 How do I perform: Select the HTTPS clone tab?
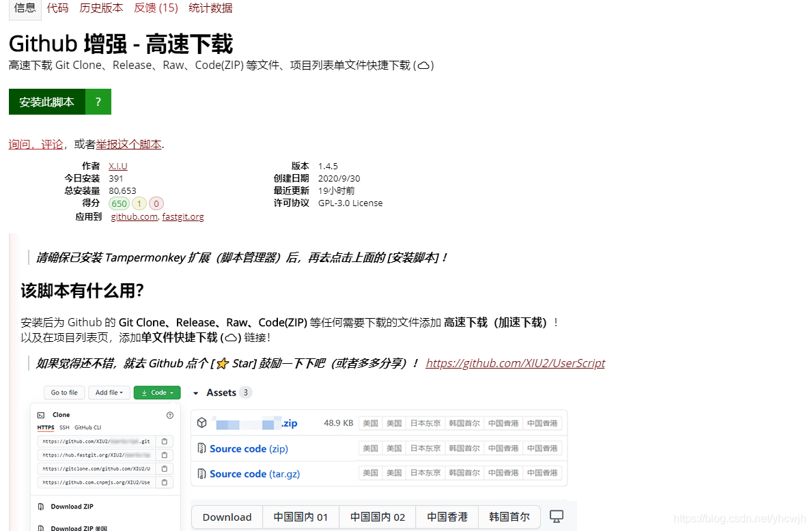pos(46,427)
